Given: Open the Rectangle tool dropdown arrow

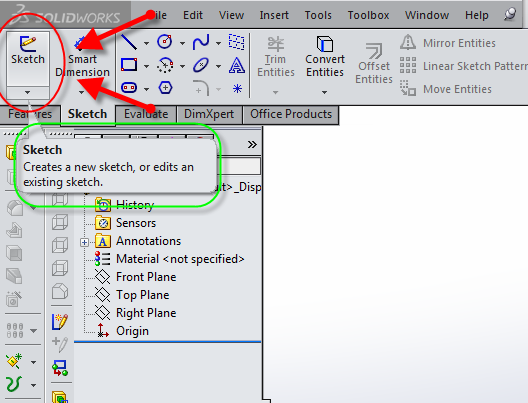Looking at the screenshot, I should click(x=146, y=66).
